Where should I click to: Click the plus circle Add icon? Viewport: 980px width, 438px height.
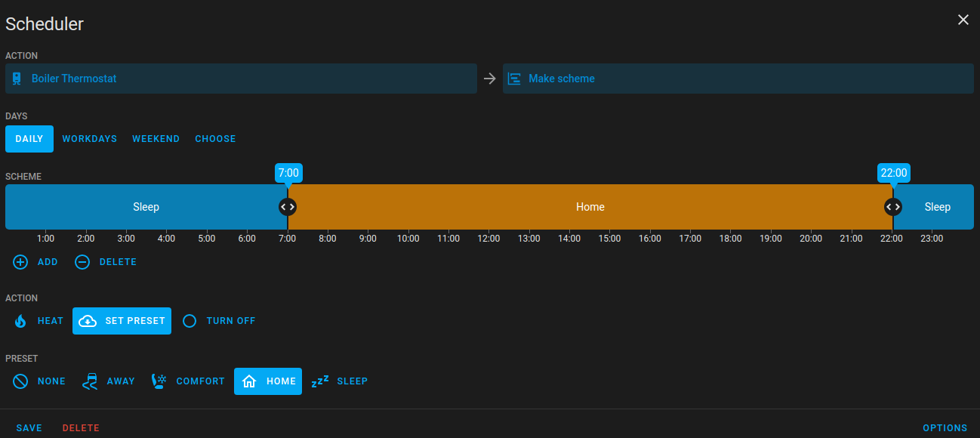20,262
